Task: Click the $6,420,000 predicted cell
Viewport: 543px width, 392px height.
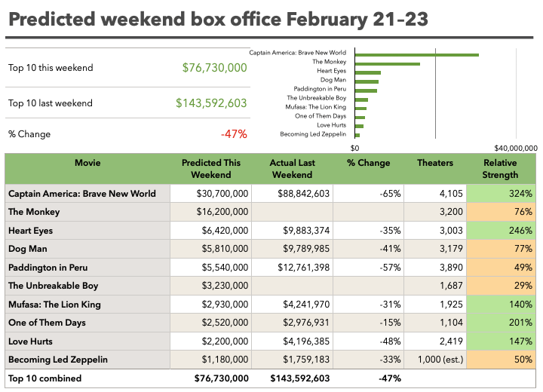Action: (x=211, y=230)
